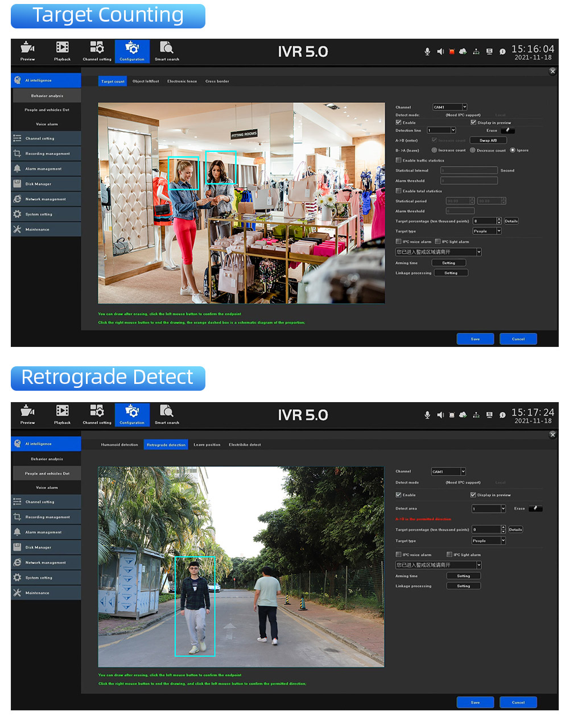Click microphone icon in Target Counting top bar
The height and width of the screenshot is (728, 569).
[x=427, y=51]
